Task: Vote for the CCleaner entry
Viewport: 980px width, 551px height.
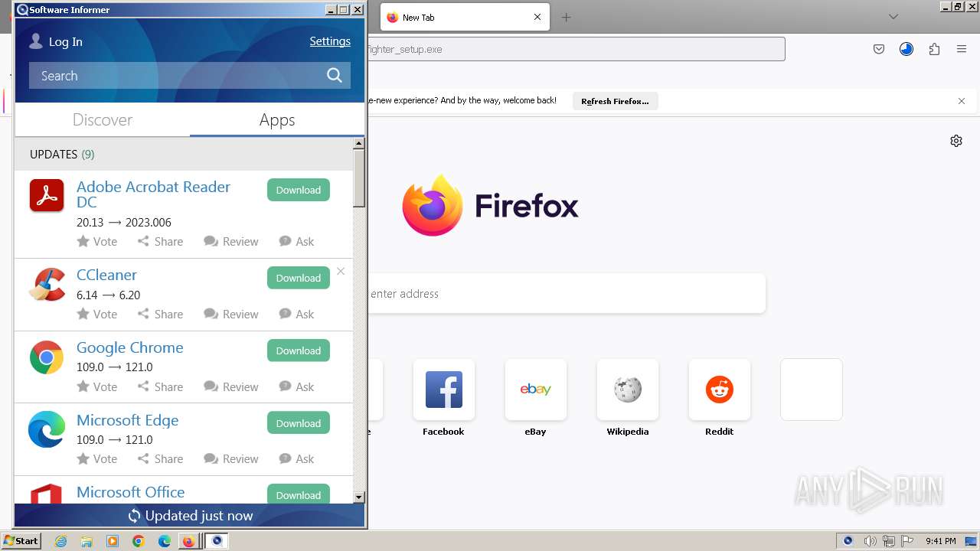Action: pos(97,314)
